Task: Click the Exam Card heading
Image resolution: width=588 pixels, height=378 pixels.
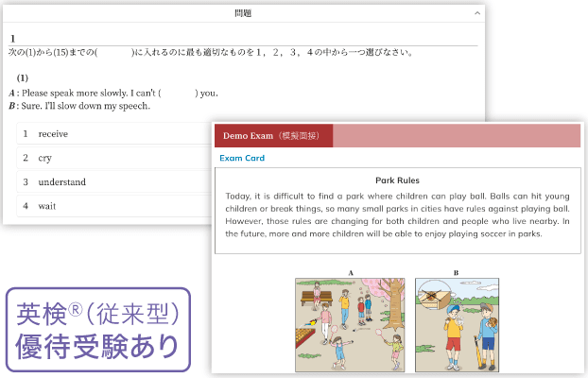Action: pos(242,158)
